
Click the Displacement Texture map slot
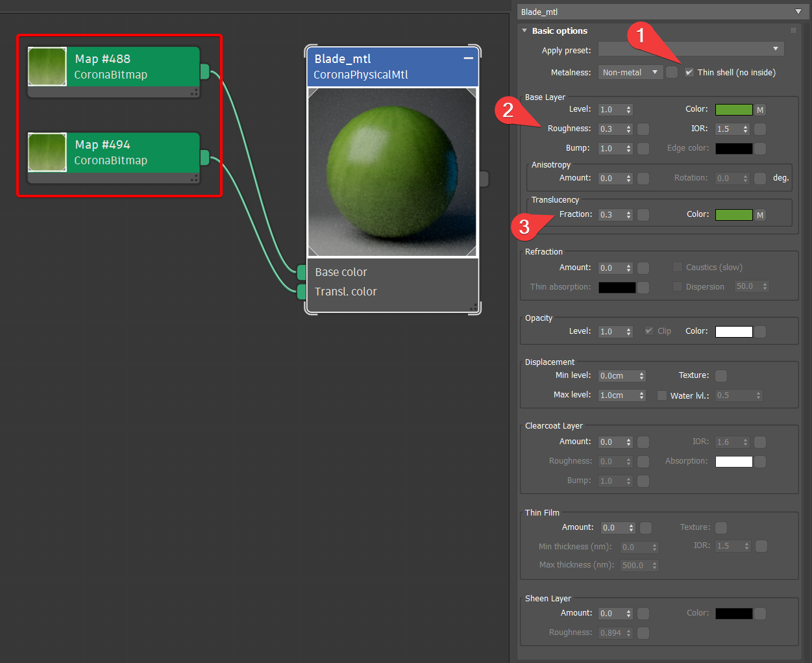coord(721,376)
